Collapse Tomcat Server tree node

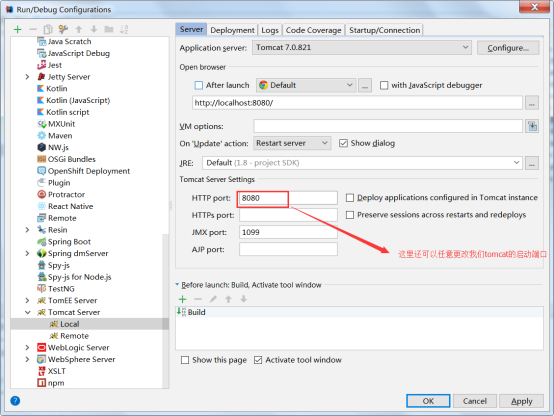[x=27, y=312]
